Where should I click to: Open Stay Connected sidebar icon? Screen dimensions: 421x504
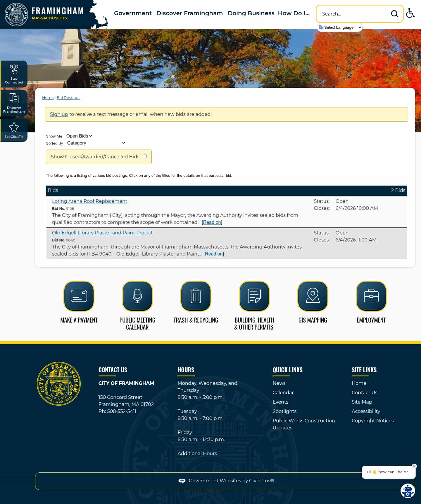[14, 74]
